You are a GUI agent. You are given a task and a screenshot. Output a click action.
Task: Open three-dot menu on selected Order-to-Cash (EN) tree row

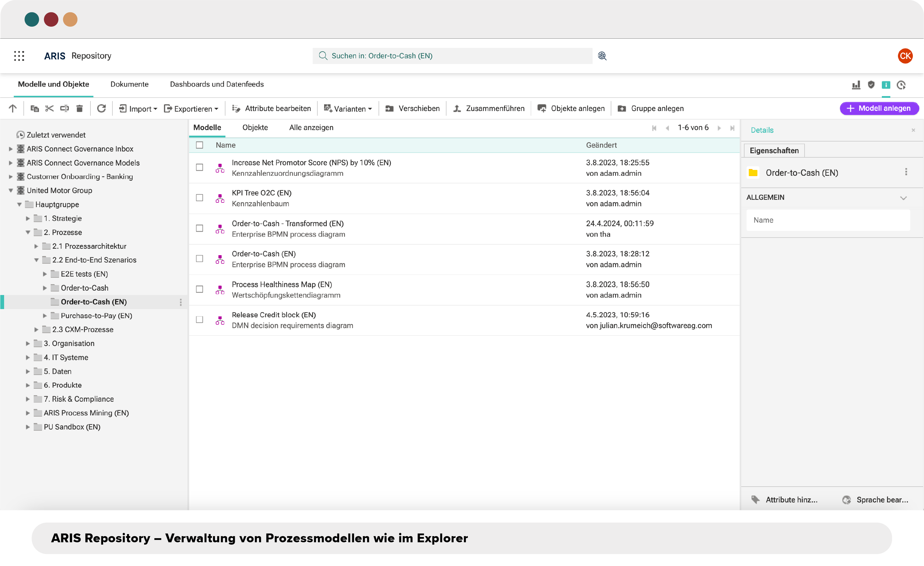click(181, 302)
